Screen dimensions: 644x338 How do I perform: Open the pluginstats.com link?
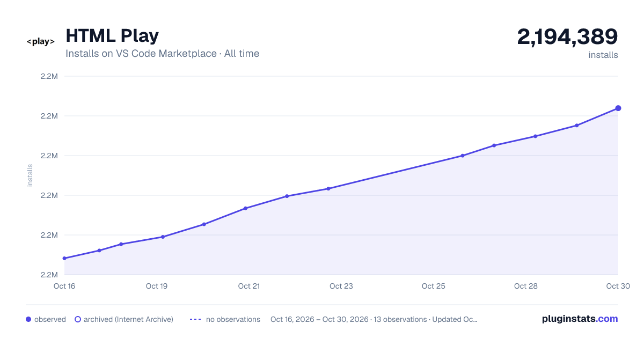(580, 319)
